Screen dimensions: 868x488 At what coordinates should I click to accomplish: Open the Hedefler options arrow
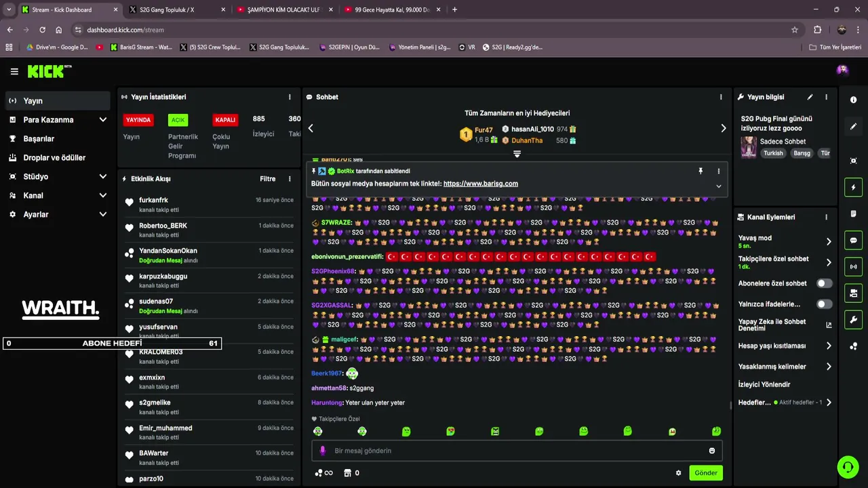click(x=829, y=403)
